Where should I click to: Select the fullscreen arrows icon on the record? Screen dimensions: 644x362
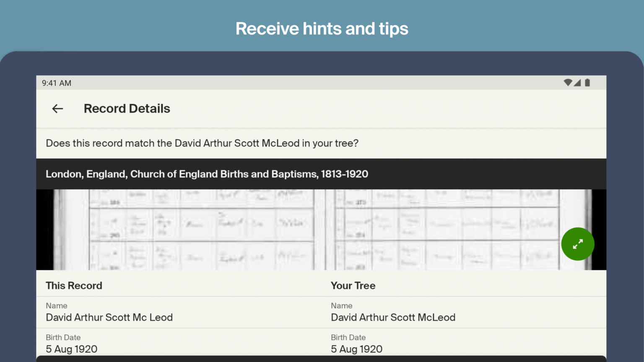pyautogui.click(x=578, y=244)
